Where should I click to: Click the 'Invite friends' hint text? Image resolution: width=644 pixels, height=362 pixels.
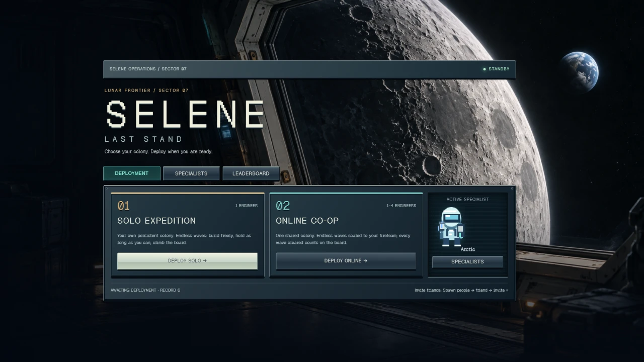point(461,290)
